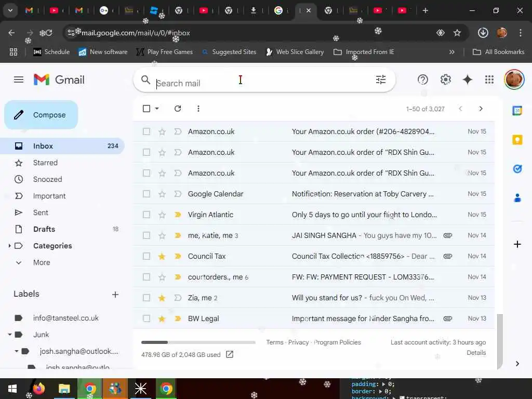Viewport: 532px width, 399px height.
Task: Open Google Calendar side panel icon
Action: [517, 111]
